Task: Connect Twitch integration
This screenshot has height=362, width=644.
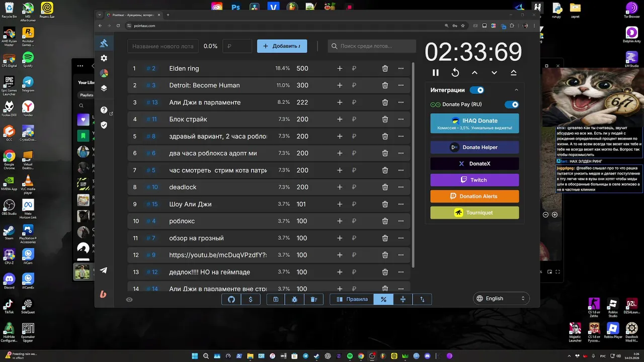Action: pyautogui.click(x=474, y=180)
